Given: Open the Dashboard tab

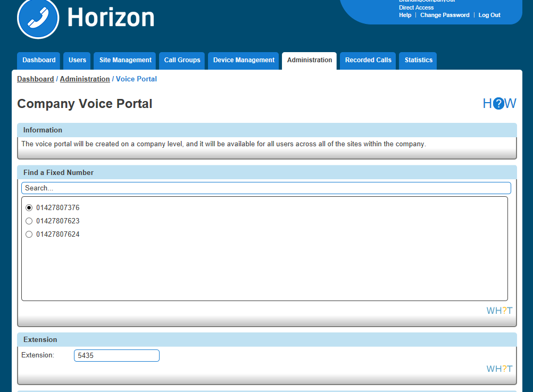Looking at the screenshot, I should [39, 61].
